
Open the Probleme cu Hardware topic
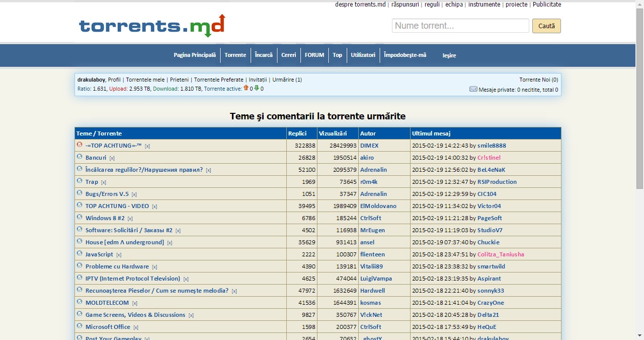[117, 266]
